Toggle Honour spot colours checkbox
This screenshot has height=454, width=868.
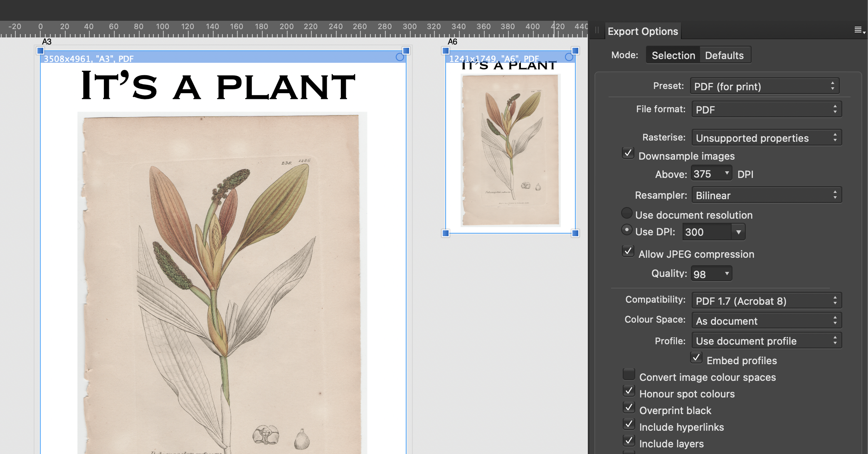(x=629, y=391)
